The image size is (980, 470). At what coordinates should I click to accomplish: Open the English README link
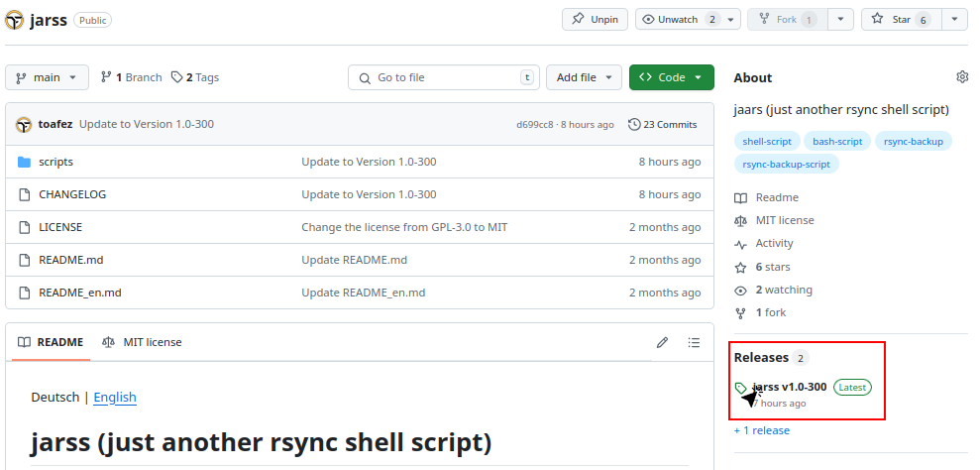pyautogui.click(x=115, y=397)
